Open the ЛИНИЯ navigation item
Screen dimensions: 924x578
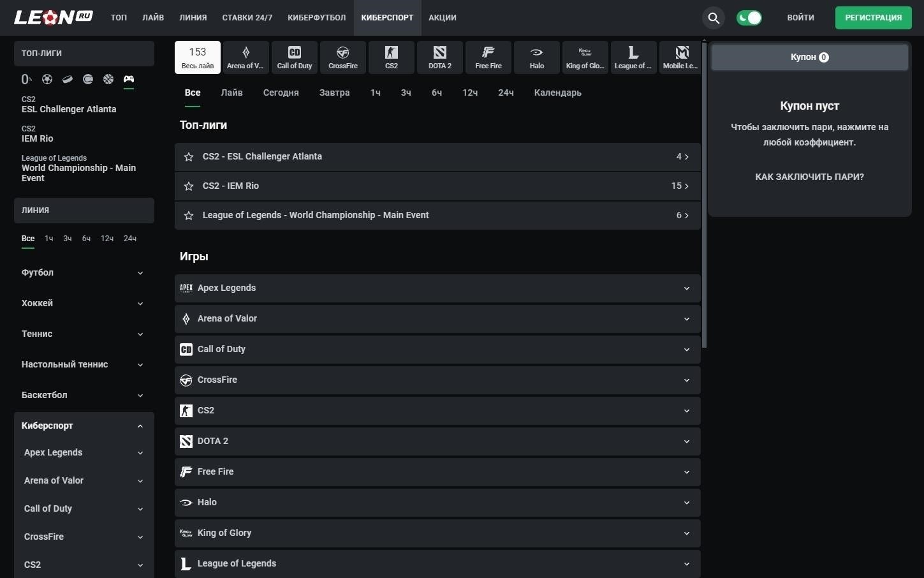pyautogui.click(x=193, y=18)
